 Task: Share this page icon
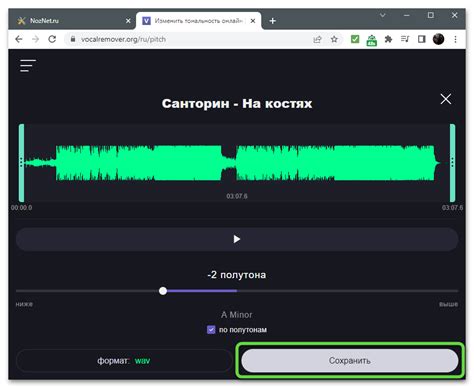tap(317, 39)
